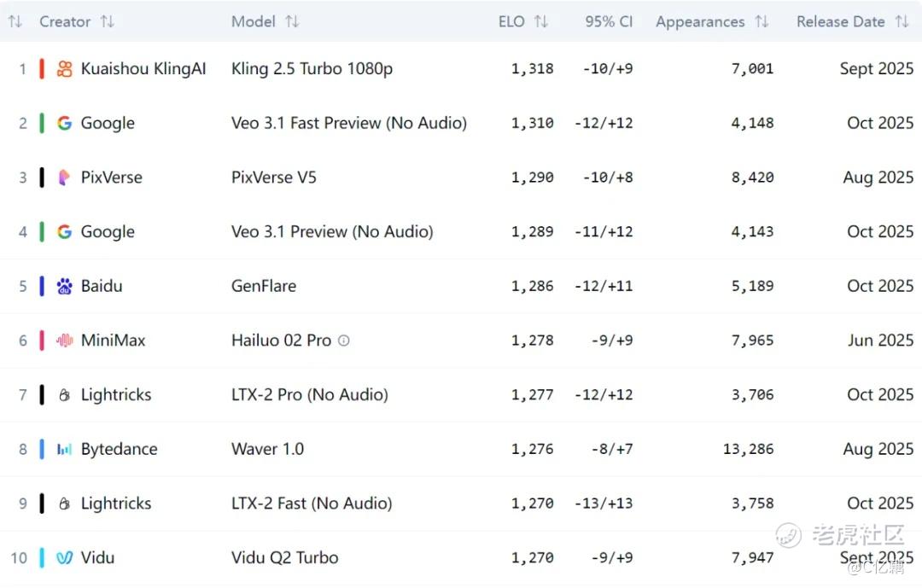
Task: Open the Veo 3.1 Fast Preview model
Action: [x=348, y=123]
